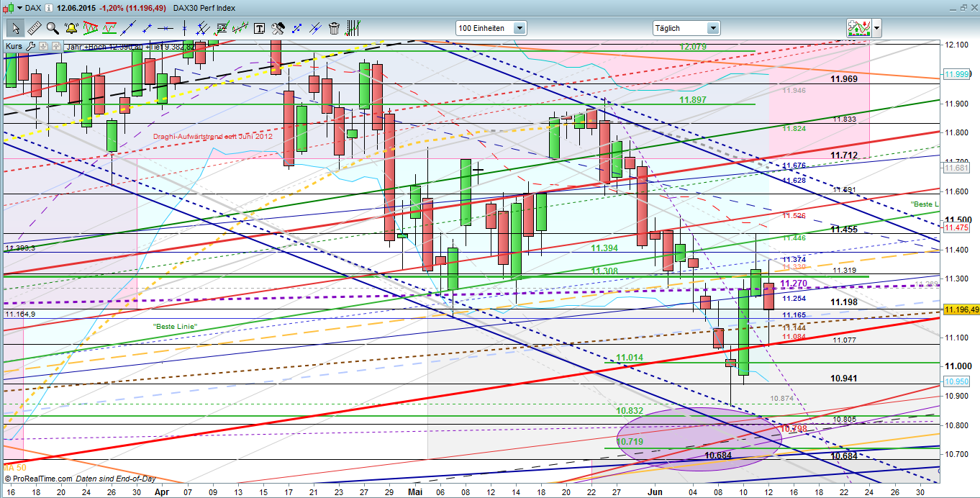Click the green 11.394 level label

tap(604, 248)
